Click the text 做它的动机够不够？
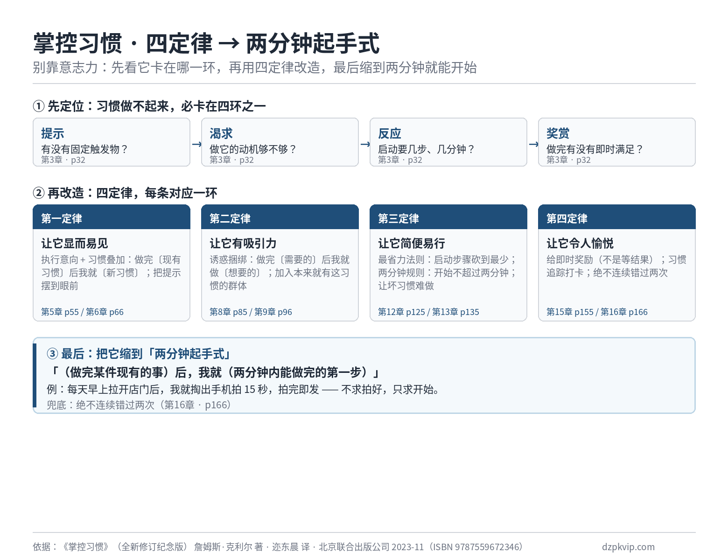The height and width of the screenshot is (560, 728). 253,149
